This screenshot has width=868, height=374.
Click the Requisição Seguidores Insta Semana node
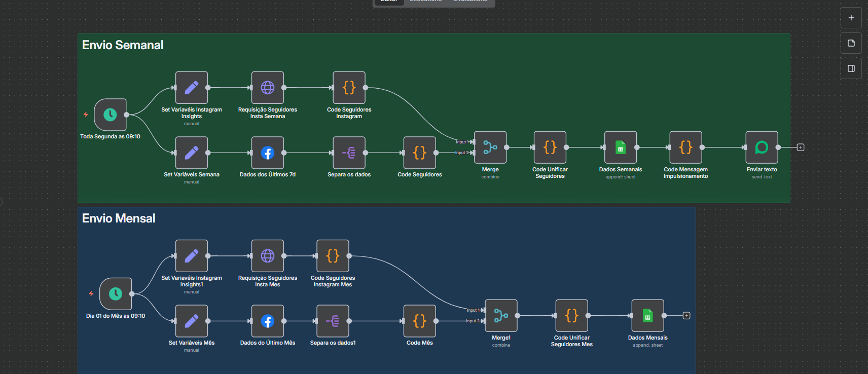267,88
